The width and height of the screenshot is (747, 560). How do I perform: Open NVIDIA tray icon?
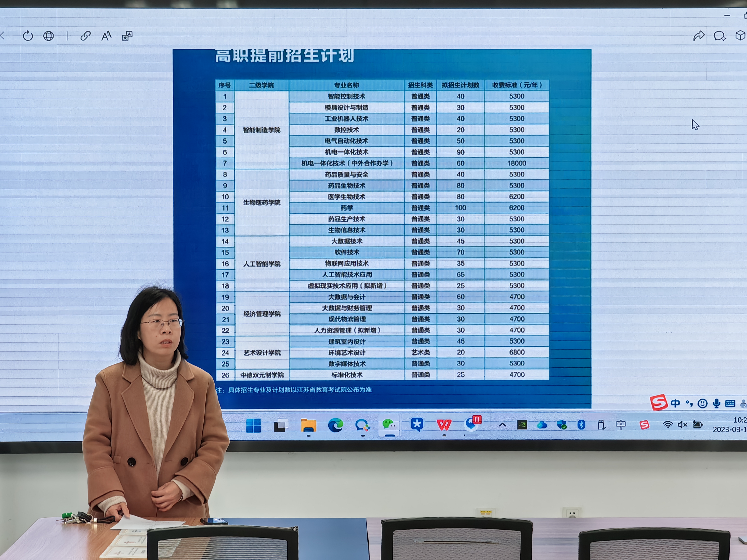[x=522, y=425]
